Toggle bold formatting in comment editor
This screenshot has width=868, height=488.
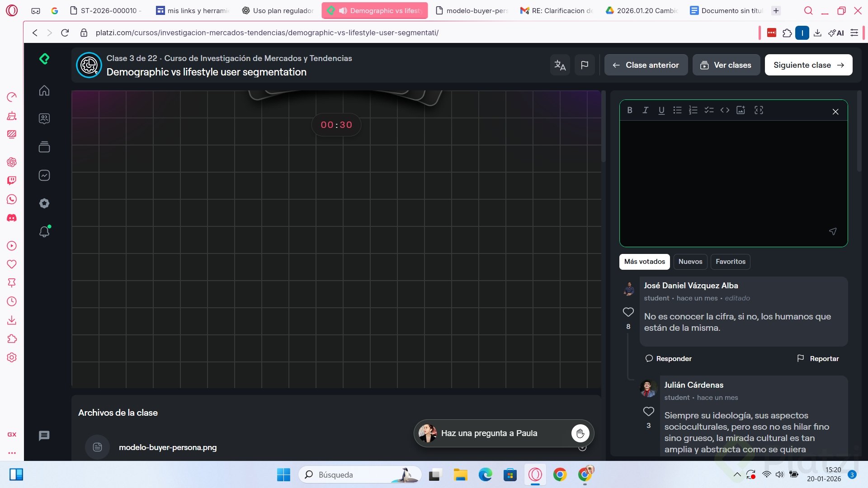coord(630,110)
